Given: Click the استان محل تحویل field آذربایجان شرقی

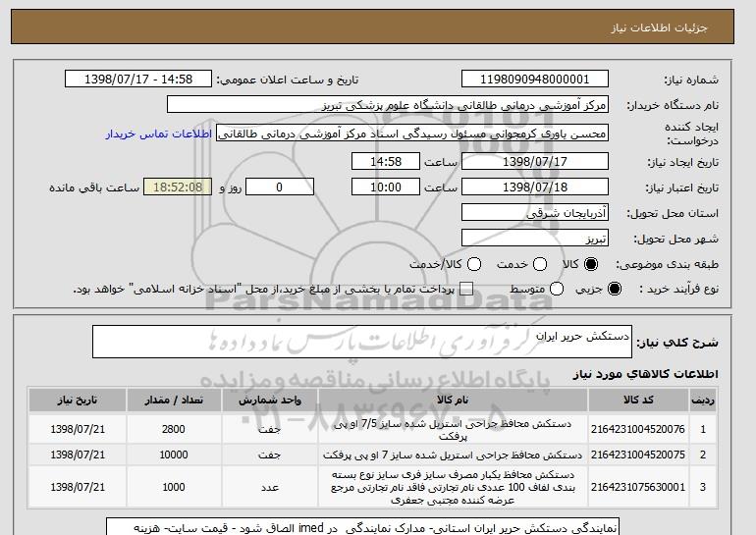Looking at the screenshot, I should click(535, 213).
